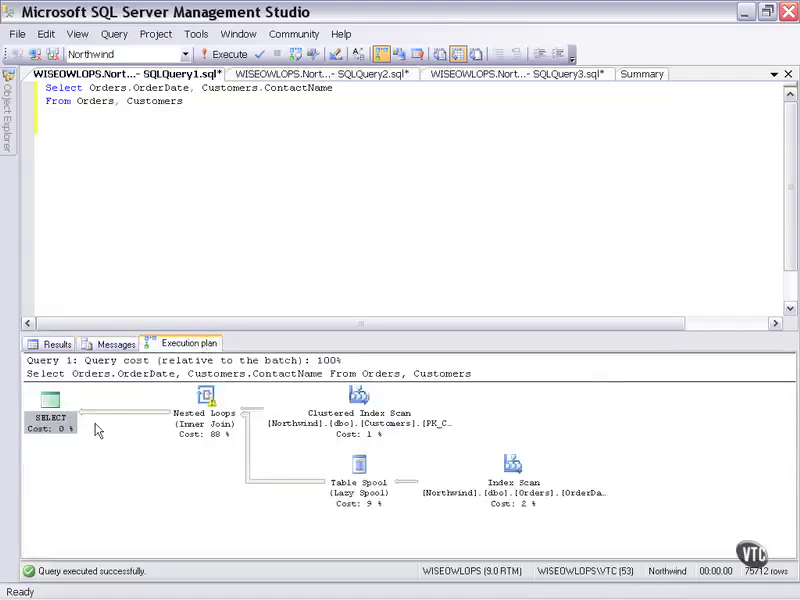Toggle Include Client Statistics
The height and width of the screenshot is (600, 800).
399,54
